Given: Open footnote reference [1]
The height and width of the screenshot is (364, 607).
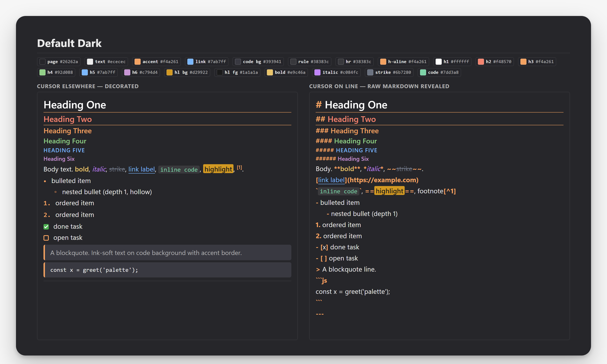Looking at the screenshot, I should 240,167.
